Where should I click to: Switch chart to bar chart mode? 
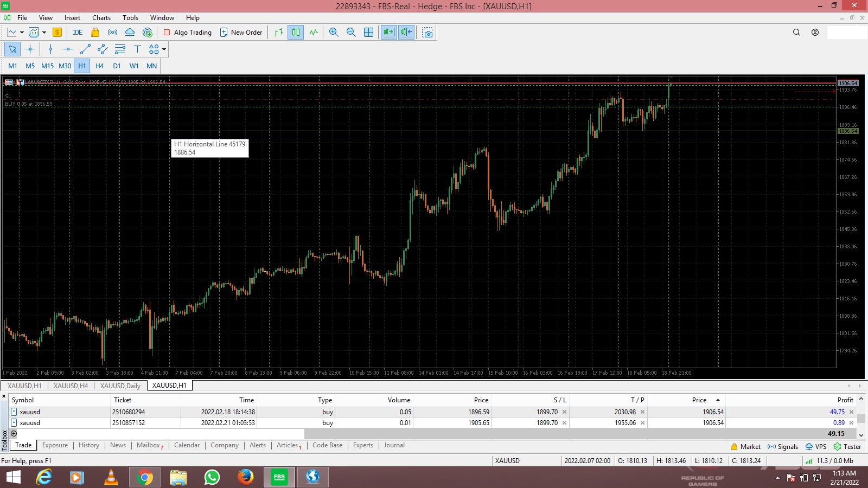pyautogui.click(x=278, y=33)
